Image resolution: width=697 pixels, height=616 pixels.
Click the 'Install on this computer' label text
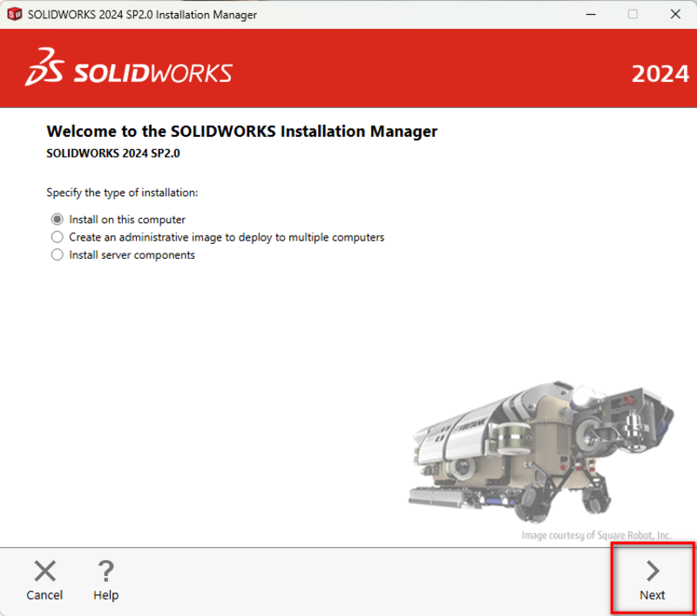pos(127,220)
